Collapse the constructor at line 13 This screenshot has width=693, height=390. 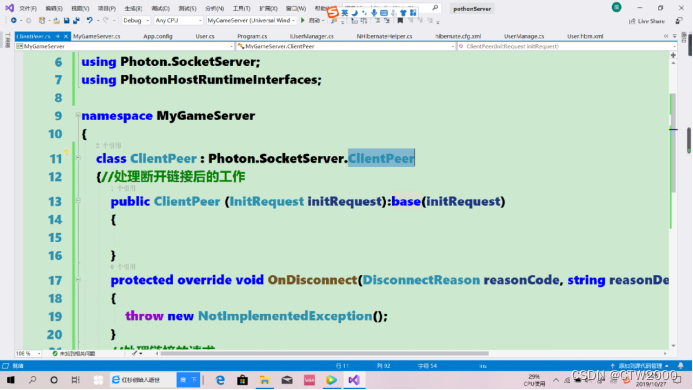(78, 200)
